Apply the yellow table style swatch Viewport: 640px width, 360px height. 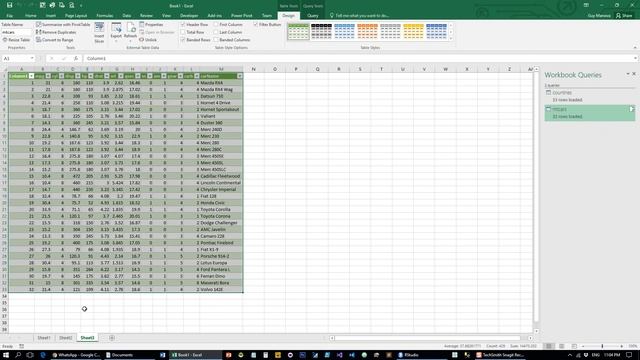point(413,31)
